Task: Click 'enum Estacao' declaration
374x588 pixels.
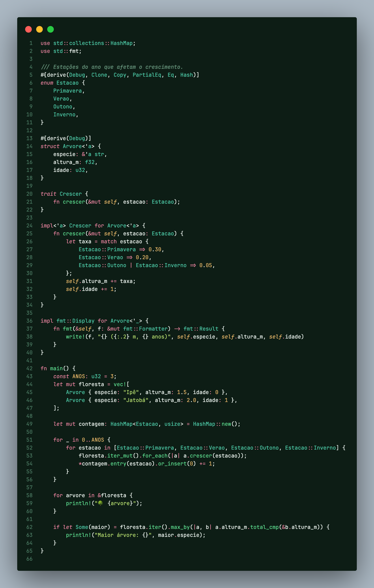Action: click(x=60, y=83)
